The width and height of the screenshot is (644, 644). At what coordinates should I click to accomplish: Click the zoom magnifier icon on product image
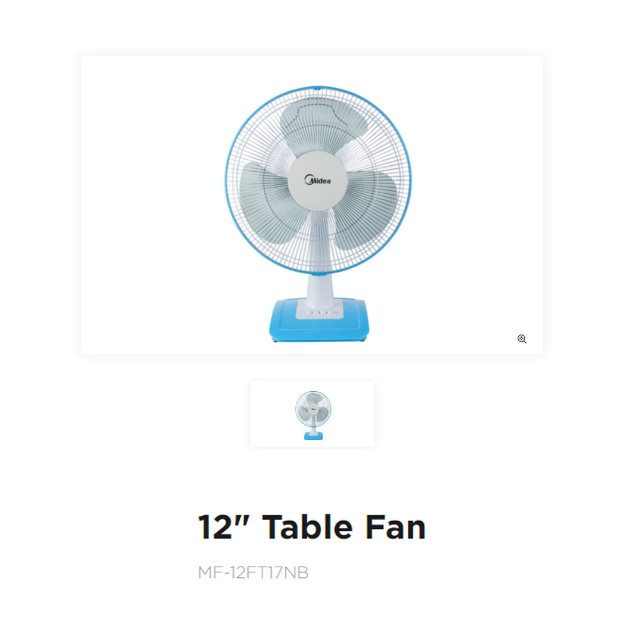pyautogui.click(x=522, y=339)
